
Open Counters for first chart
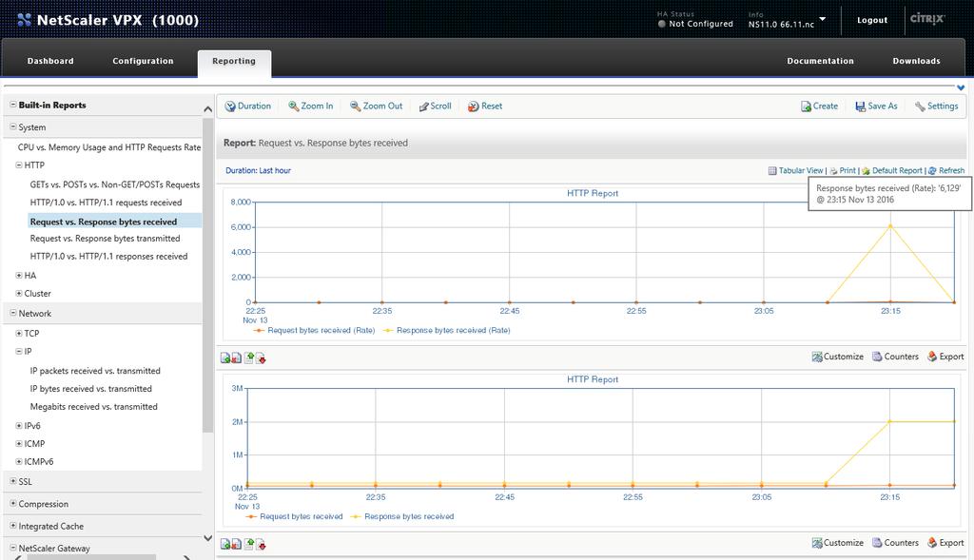pos(895,357)
